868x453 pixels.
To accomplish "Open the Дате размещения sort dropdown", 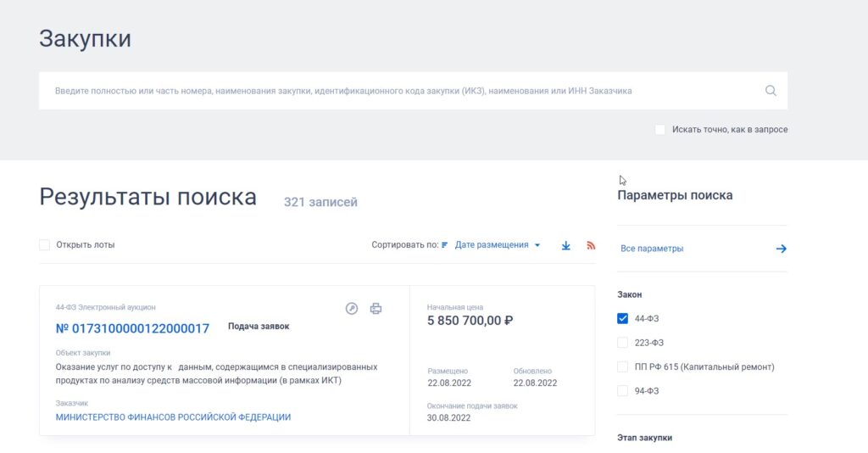I will 492,245.
